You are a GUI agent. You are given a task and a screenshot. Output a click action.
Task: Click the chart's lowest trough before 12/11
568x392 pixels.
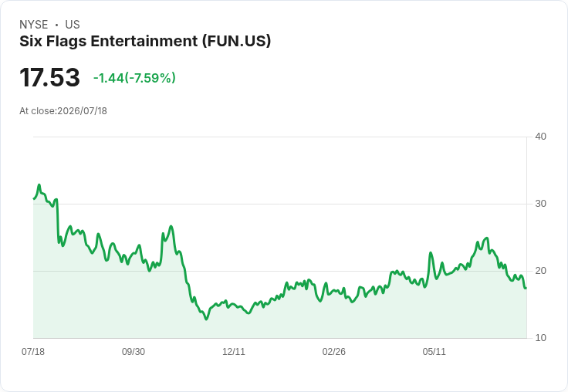206,319
